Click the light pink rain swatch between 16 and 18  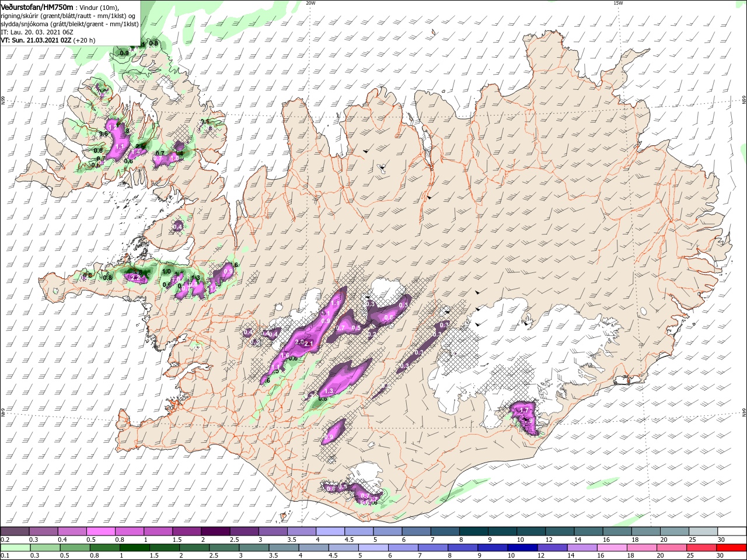(612, 548)
